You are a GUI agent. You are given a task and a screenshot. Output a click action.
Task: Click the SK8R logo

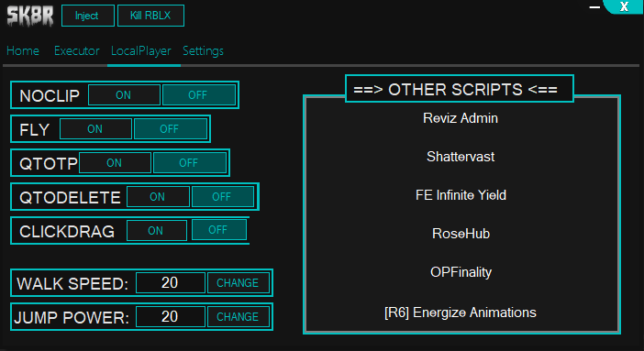(30, 16)
